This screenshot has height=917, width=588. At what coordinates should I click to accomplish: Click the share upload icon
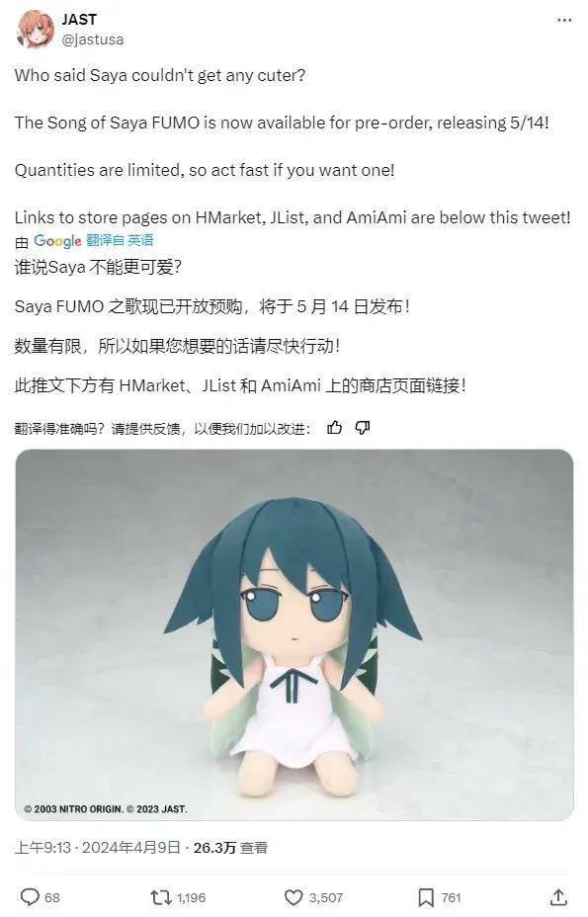pos(558,897)
